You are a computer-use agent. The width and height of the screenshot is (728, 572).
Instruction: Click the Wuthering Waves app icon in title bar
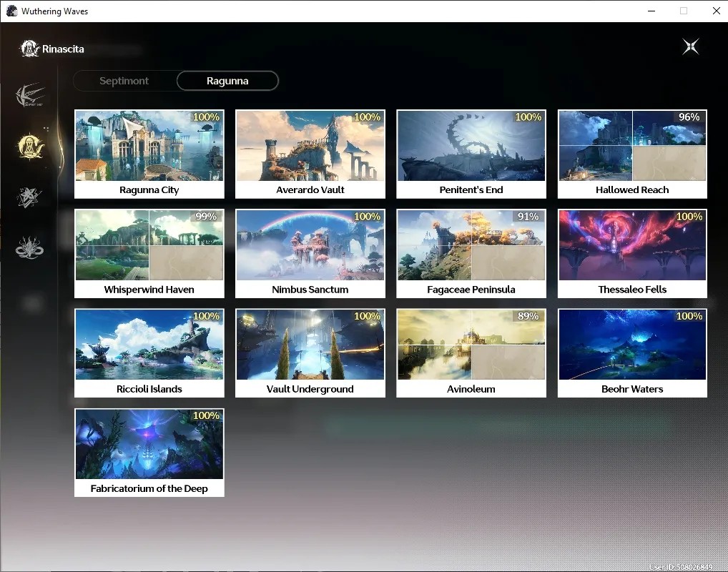(x=11, y=11)
